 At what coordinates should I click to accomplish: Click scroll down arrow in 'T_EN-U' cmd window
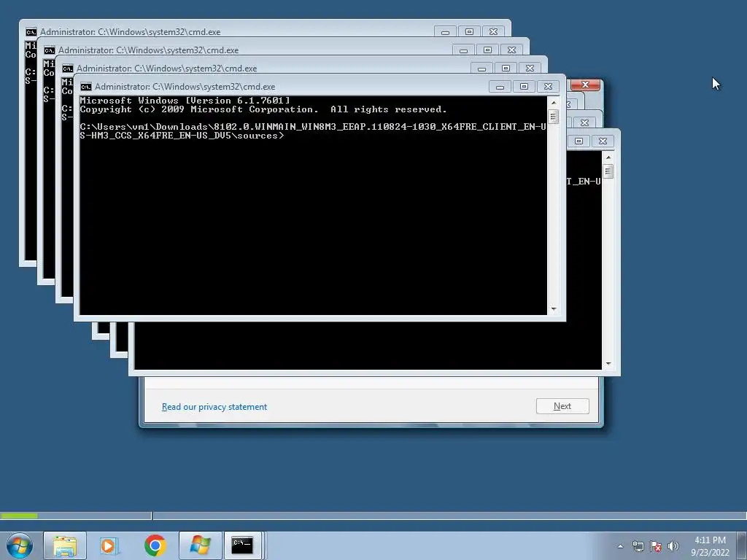click(608, 364)
